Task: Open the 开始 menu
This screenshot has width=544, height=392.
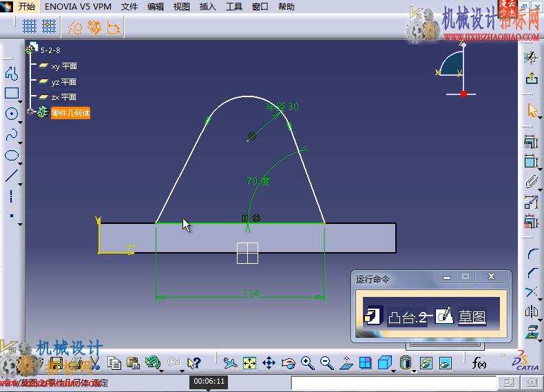Action: [x=27, y=6]
